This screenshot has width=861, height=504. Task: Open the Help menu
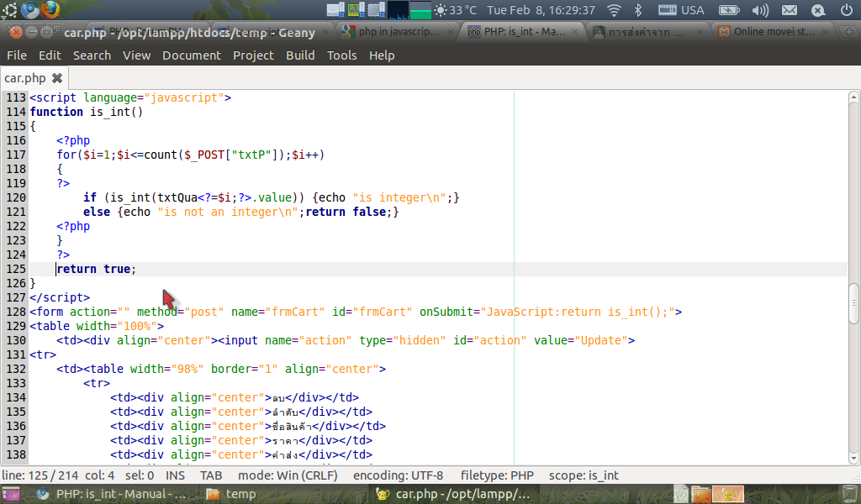[x=382, y=55]
